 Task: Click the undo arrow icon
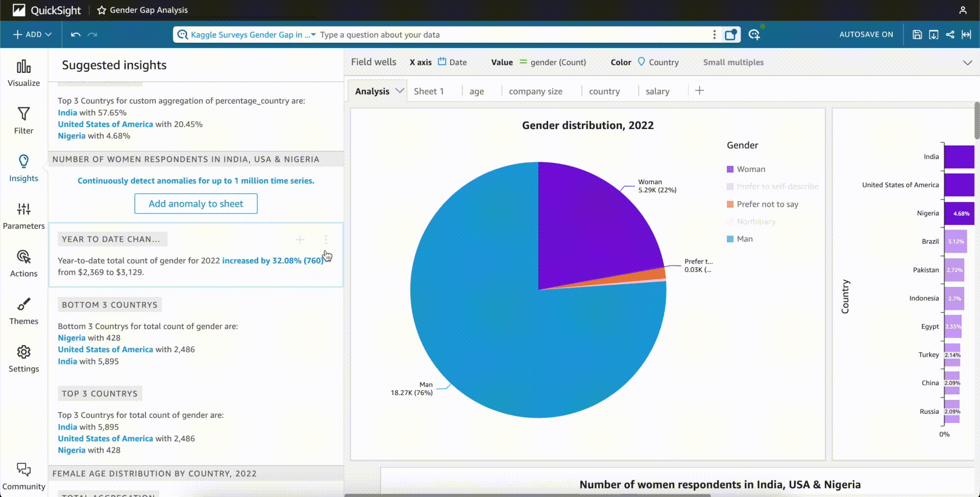coord(76,35)
